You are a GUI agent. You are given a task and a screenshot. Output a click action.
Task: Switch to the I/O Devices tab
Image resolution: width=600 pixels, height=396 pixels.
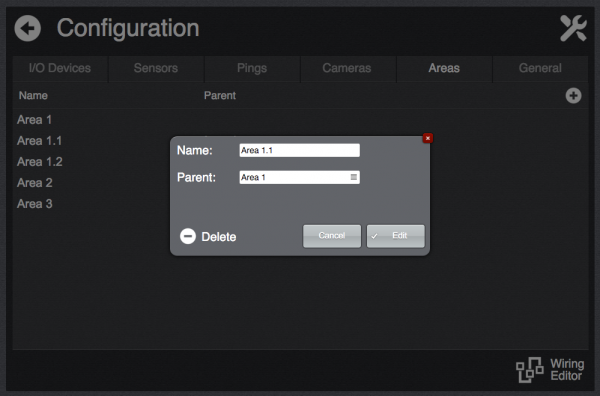(x=60, y=68)
